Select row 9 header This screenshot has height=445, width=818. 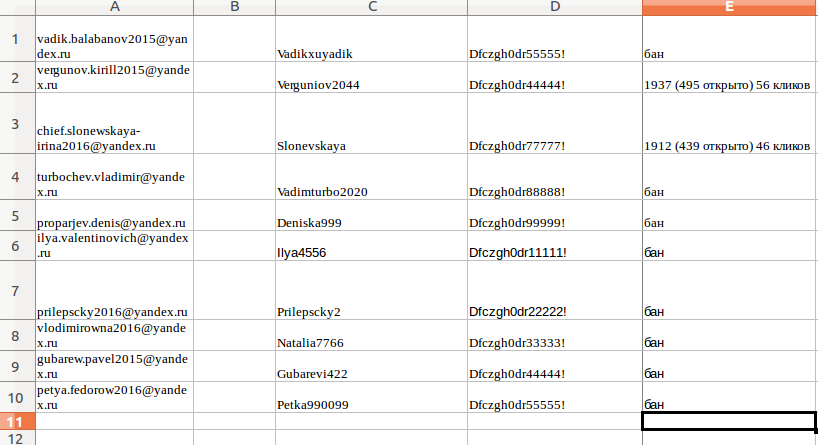click(x=17, y=366)
